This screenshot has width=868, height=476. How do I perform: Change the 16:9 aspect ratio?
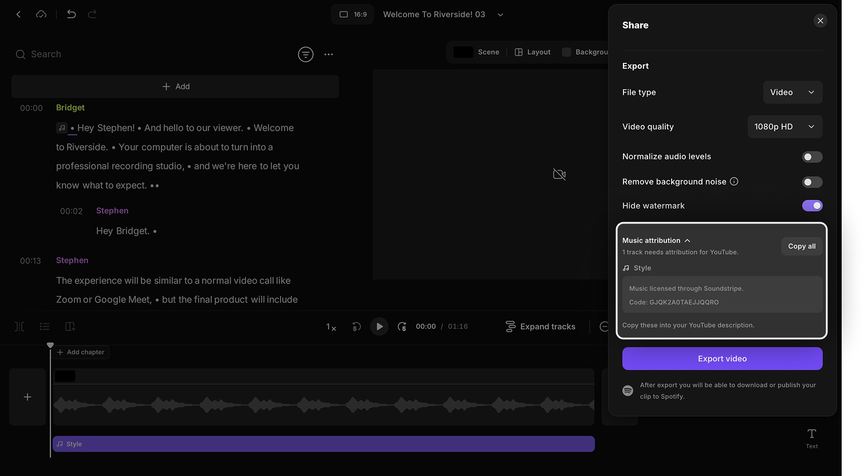coord(353,14)
